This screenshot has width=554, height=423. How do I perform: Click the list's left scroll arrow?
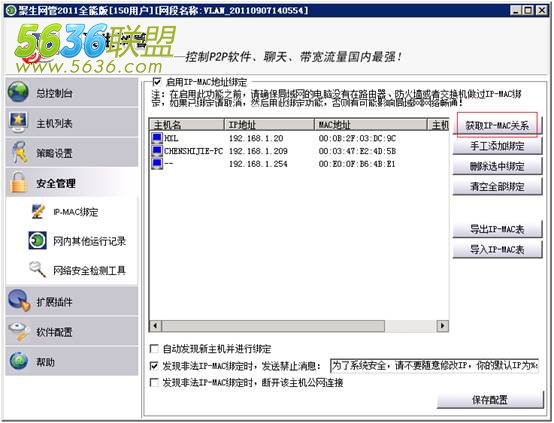tap(155, 325)
